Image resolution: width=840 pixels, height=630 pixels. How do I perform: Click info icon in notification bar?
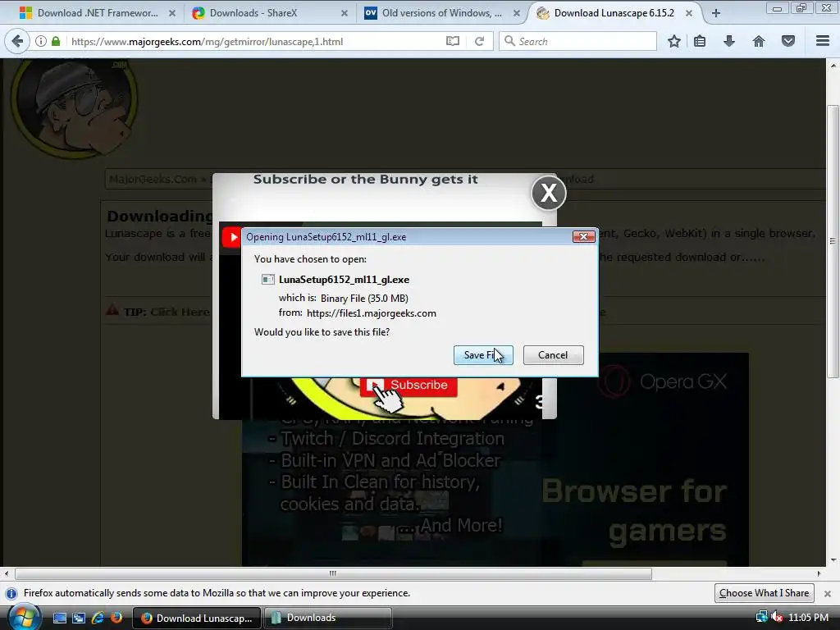[11, 594]
